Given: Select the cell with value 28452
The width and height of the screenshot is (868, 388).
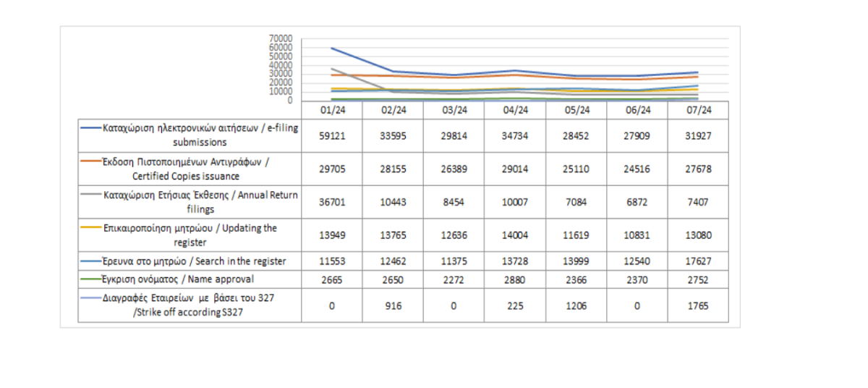Looking at the screenshot, I should tap(576, 135).
